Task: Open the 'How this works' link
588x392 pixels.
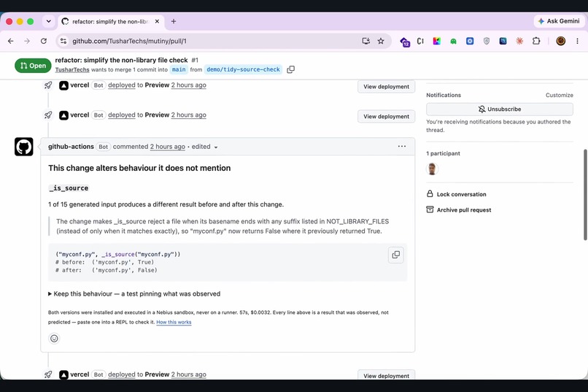Action: click(174, 322)
